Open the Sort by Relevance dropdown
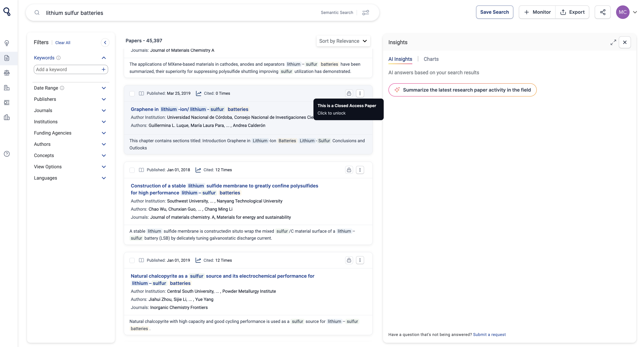This screenshot has height=347, width=644. pyautogui.click(x=343, y=41)
